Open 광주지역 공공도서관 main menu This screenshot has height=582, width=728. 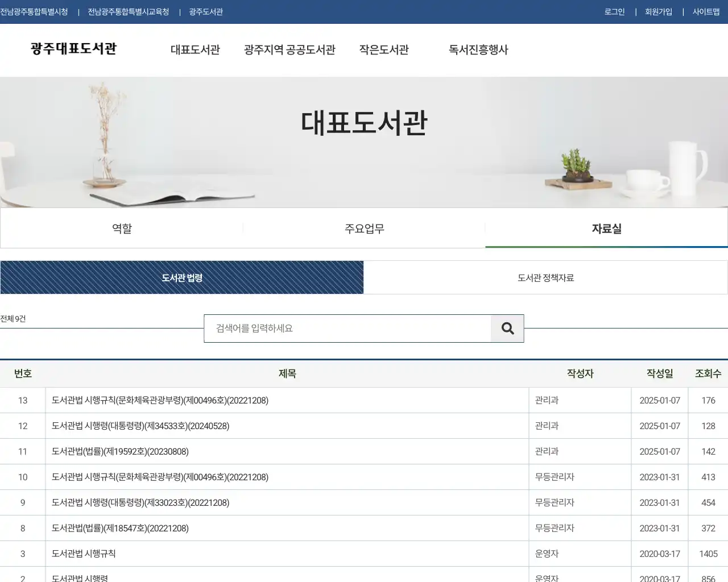point(289,50)
